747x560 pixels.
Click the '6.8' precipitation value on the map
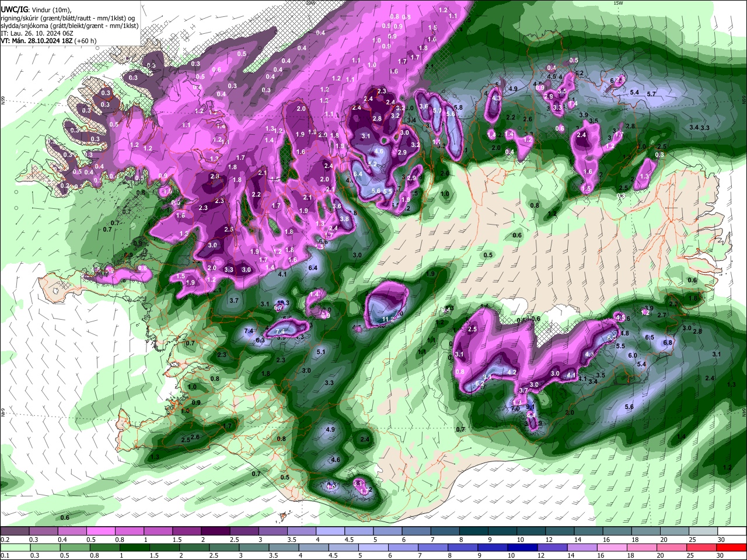668,342
